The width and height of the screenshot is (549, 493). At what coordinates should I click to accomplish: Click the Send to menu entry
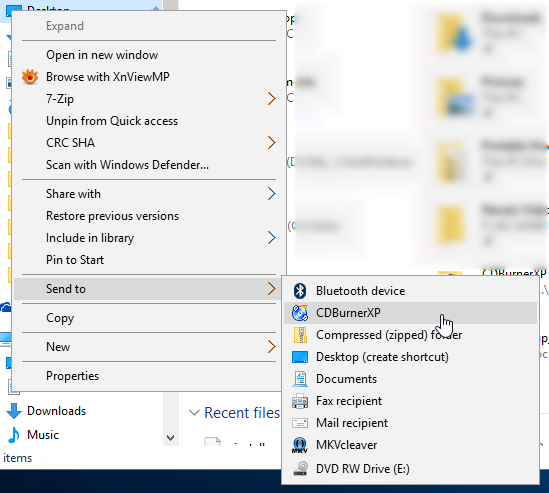(148, 289)
